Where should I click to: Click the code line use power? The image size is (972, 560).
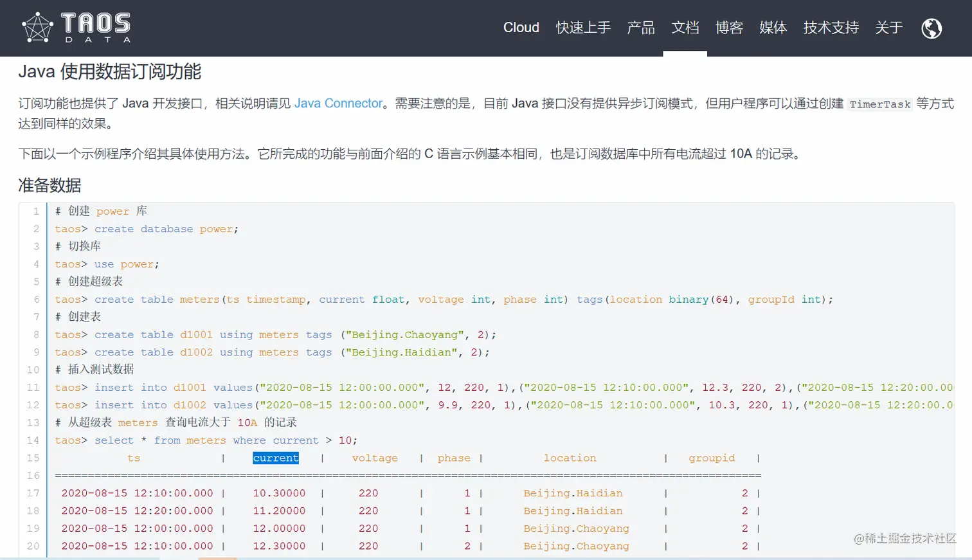click(107, 264)
